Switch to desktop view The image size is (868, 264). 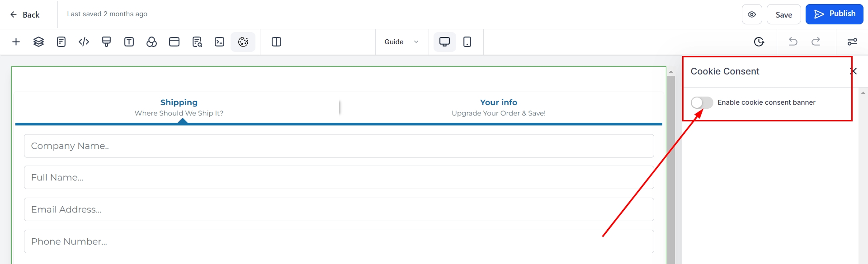[444, 42]
